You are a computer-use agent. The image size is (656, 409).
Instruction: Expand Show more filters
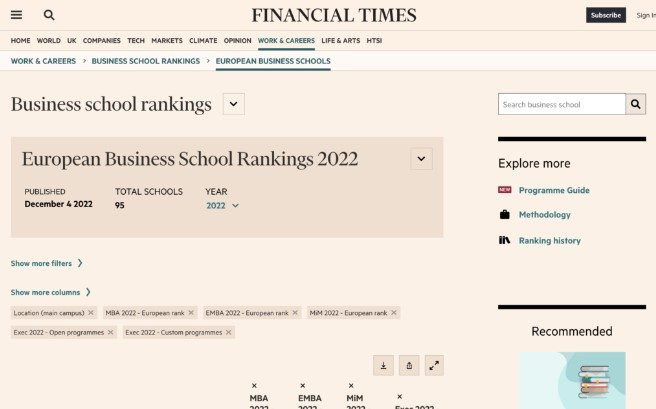[46, 263]
